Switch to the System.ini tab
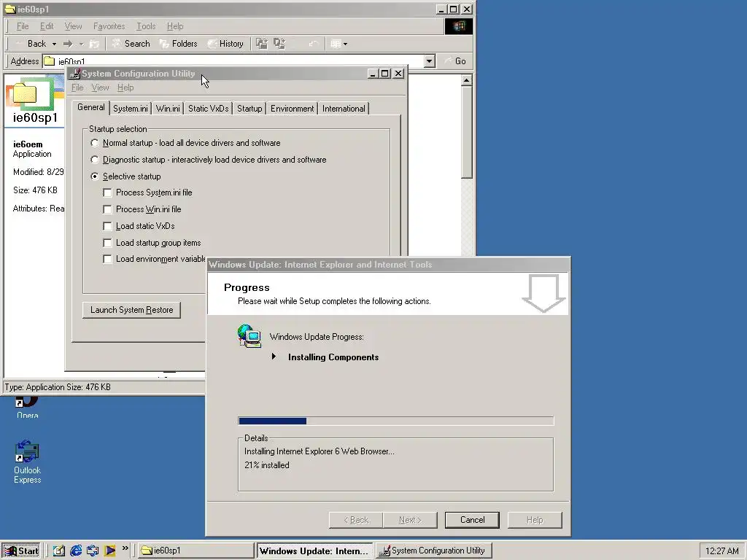The image size is (747, 560). pyautogui.click(x=130, y=109)
